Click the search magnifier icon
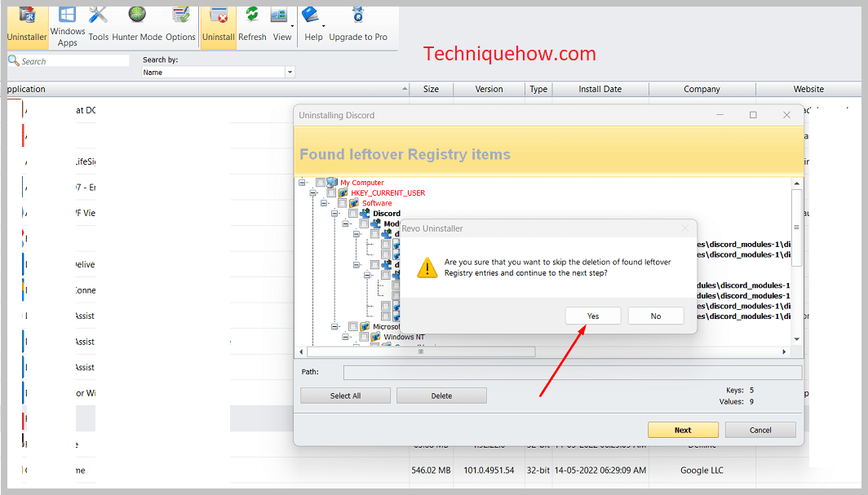 pyautogui.click(x=13, y=60)
